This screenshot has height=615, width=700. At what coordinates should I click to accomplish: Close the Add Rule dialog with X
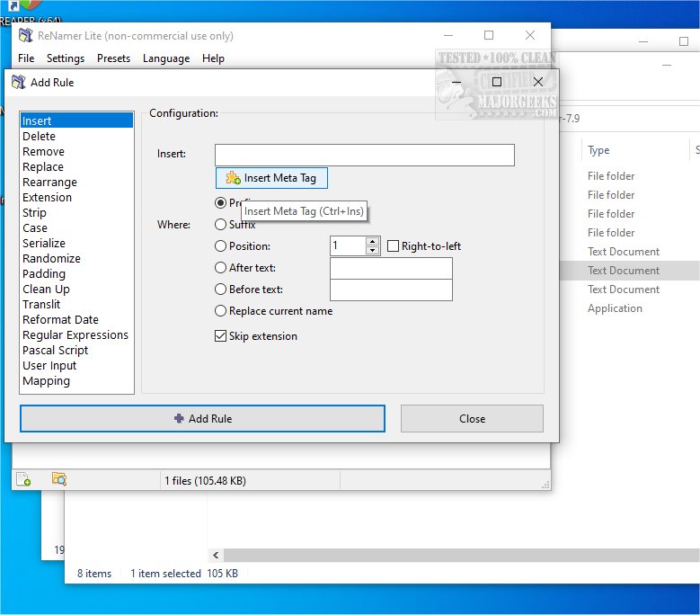tap(538, 82)
